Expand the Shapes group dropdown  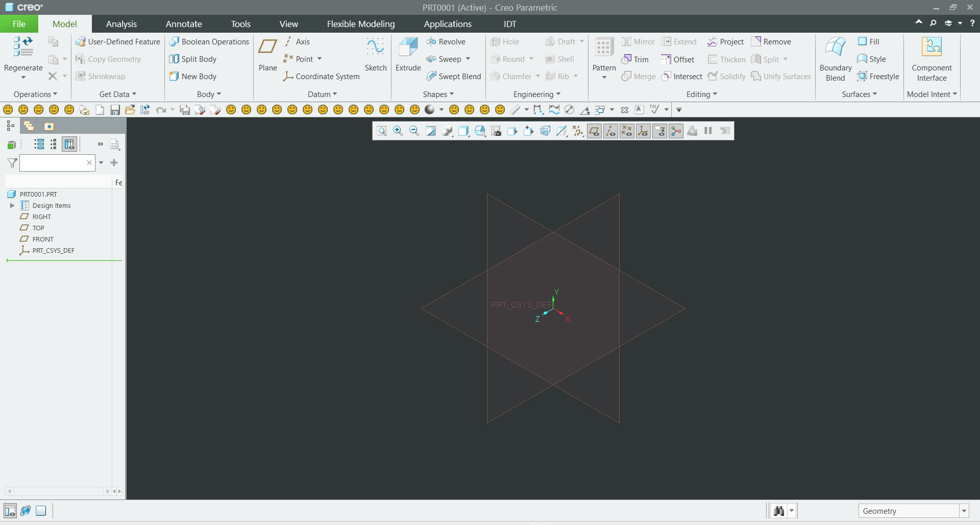[438, 94]
